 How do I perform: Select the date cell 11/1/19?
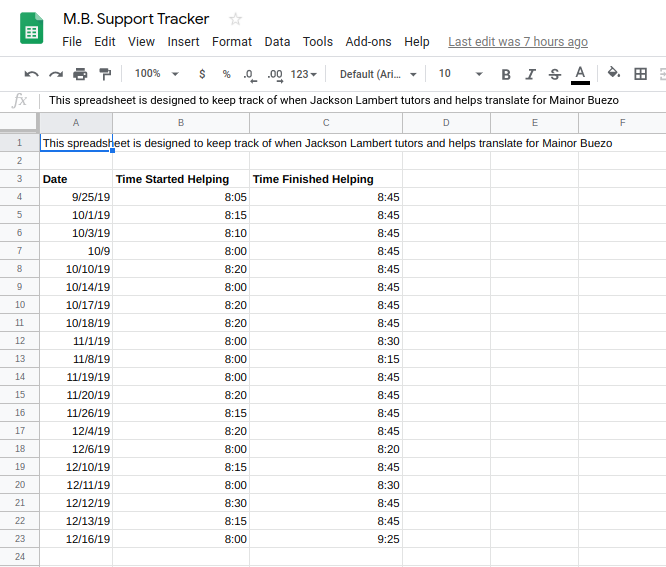[76, 341]
